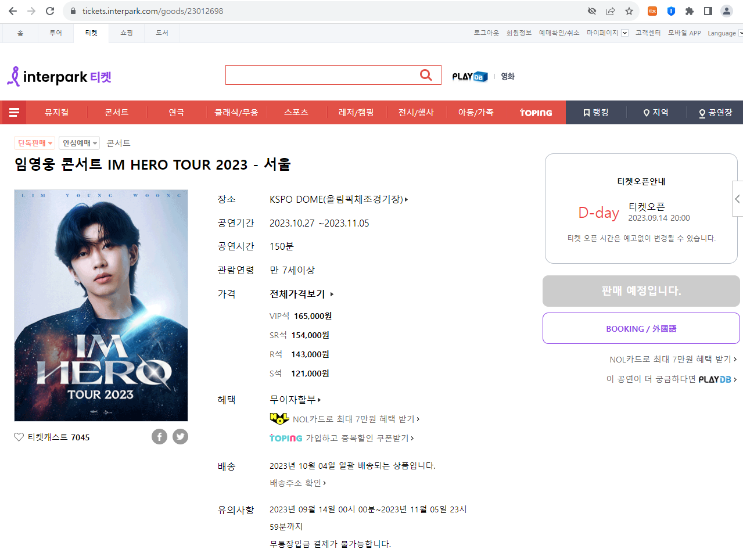Viewport: 743px width, 560px height.
Task: Open the 콘서트 category in the red menu
Action: click(x=117, y=113)
